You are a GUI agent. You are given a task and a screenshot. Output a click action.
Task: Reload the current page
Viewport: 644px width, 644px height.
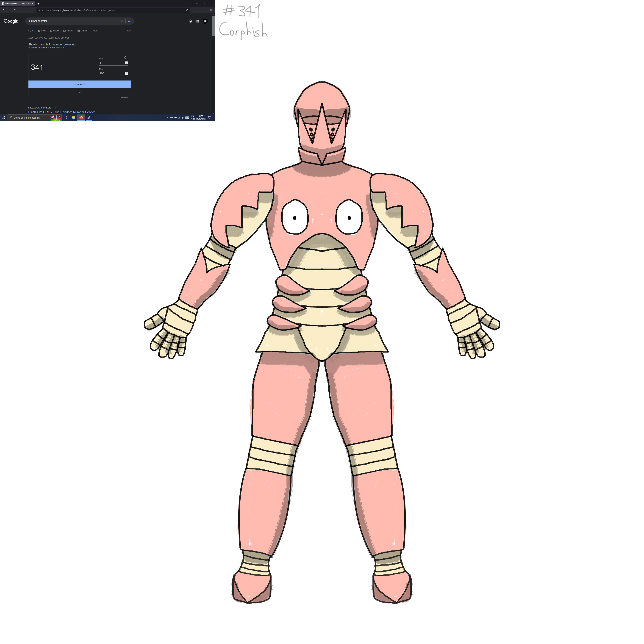click(x=15, y=10)
